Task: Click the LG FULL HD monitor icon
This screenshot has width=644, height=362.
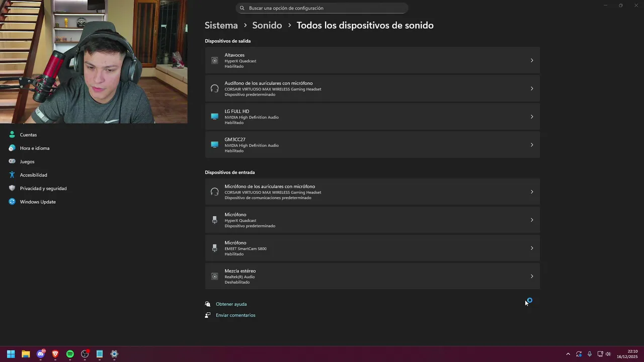Action: coord(215,117)
